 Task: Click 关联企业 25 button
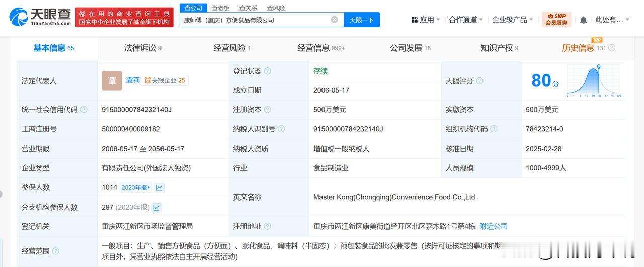coord(165,80)
